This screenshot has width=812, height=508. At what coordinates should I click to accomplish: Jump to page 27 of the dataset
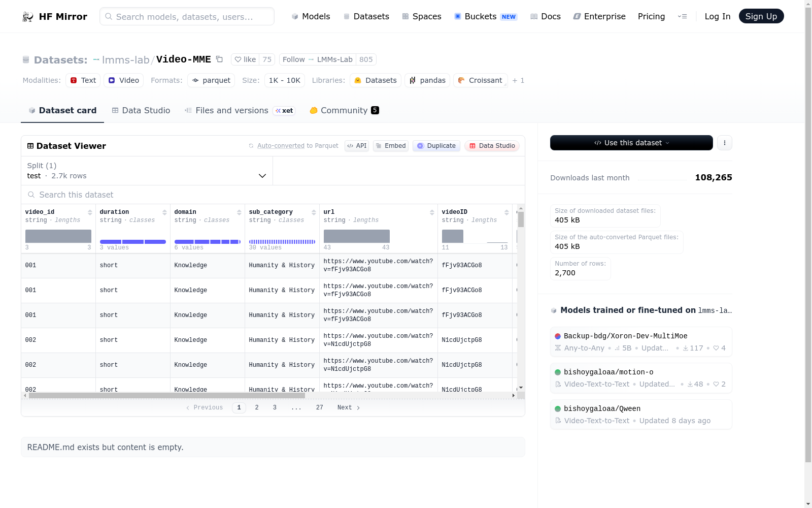[320, 407]
